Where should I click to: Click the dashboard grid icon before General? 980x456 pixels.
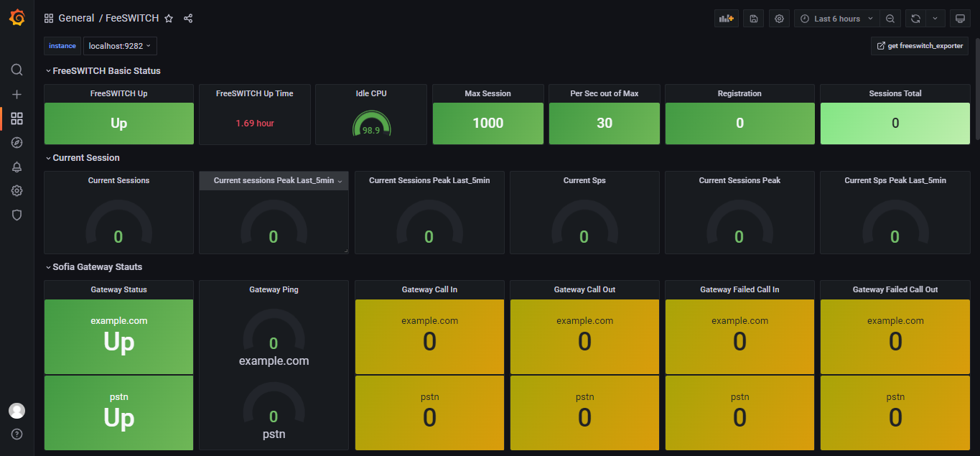(x=49, y=19)
